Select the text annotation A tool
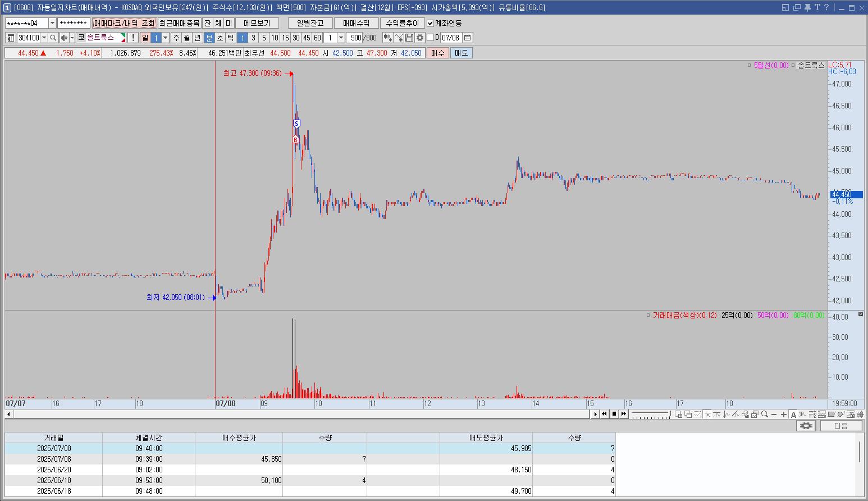Image resolution: width=868 pixels, height=501 pixels. pos(793,415)
